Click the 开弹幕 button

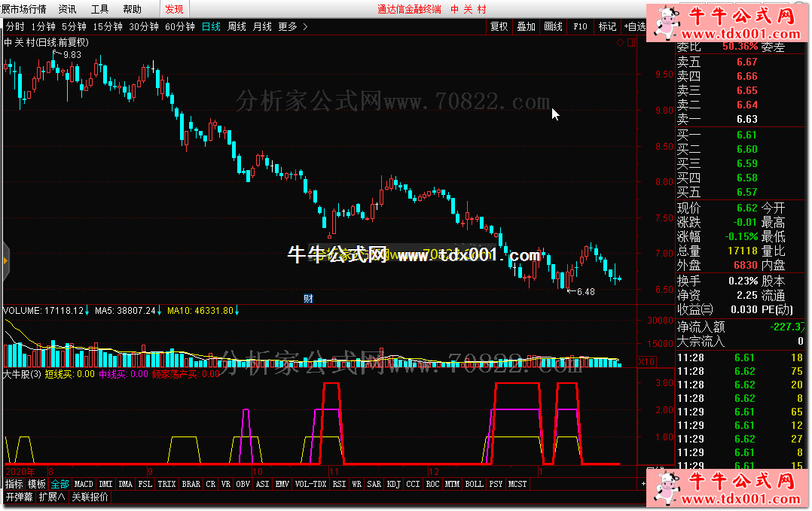pos(19,497)
